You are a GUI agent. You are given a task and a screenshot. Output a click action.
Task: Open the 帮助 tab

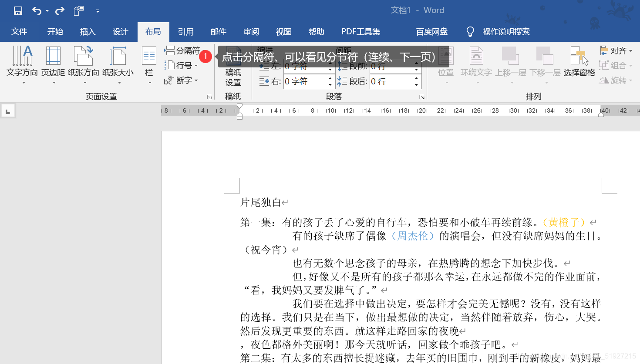[317, 31]
